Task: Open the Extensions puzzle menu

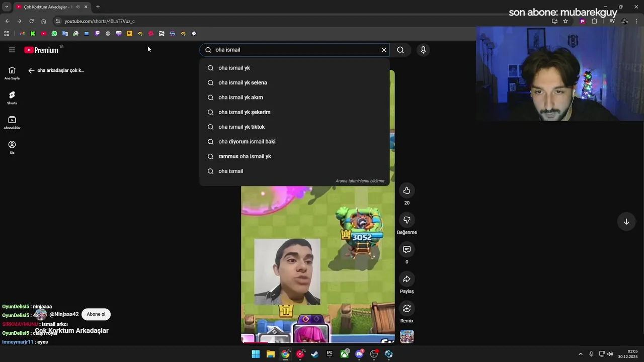Action: click(595, 21)
